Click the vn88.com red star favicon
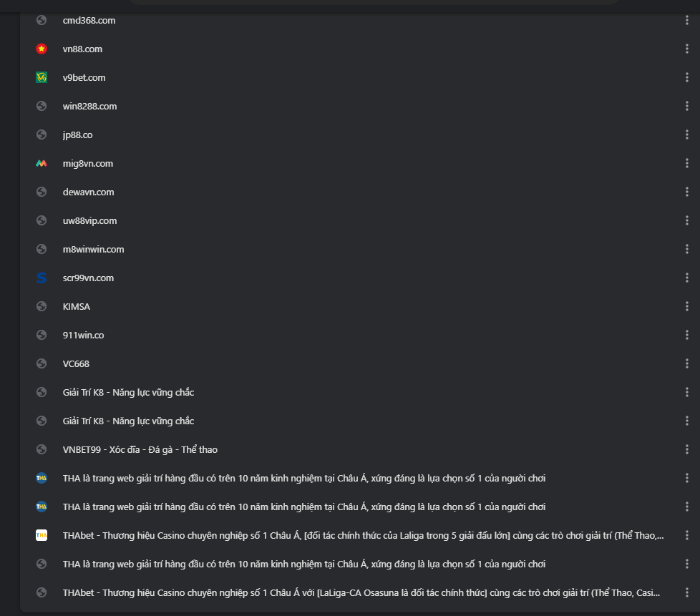The height and width of the screenshot is (616, 700). [42, 49]
